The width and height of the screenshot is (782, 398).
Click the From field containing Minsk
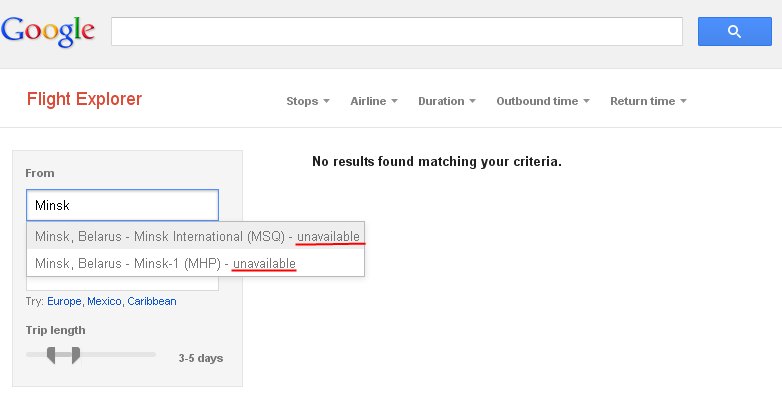[122, 205]
